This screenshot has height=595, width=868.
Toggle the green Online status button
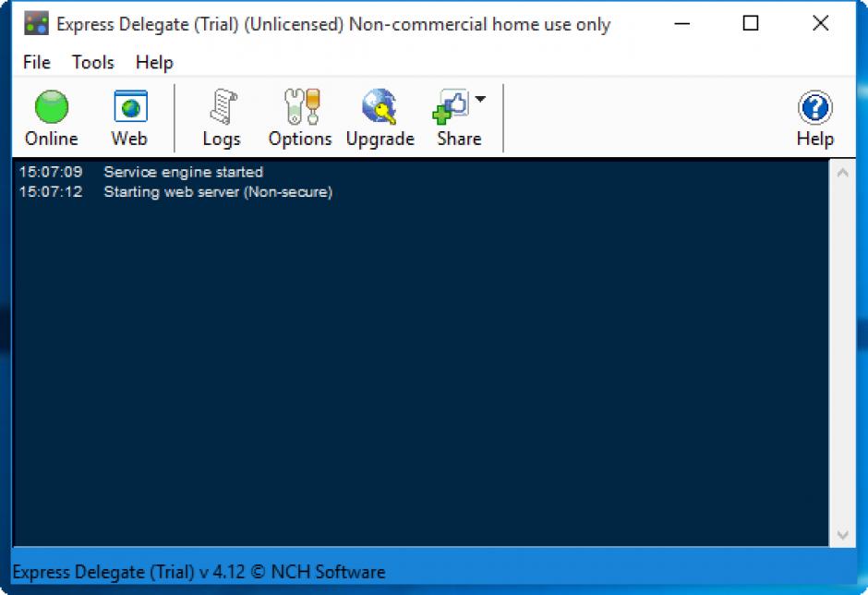52,117
